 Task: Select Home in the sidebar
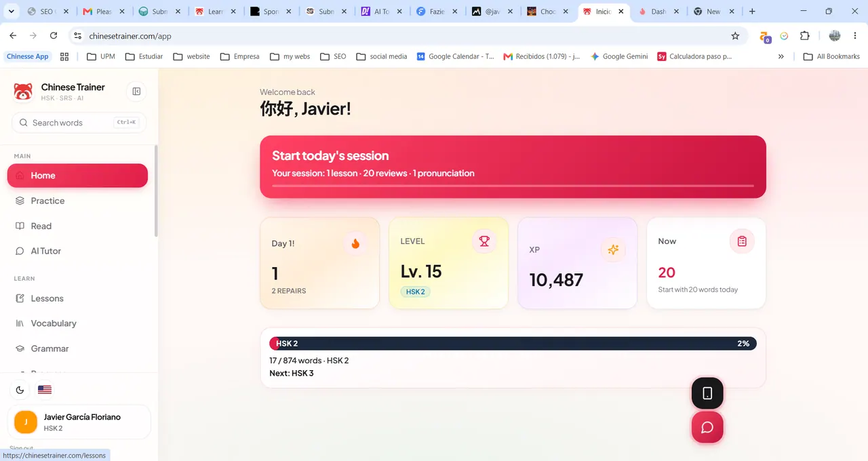77,176
